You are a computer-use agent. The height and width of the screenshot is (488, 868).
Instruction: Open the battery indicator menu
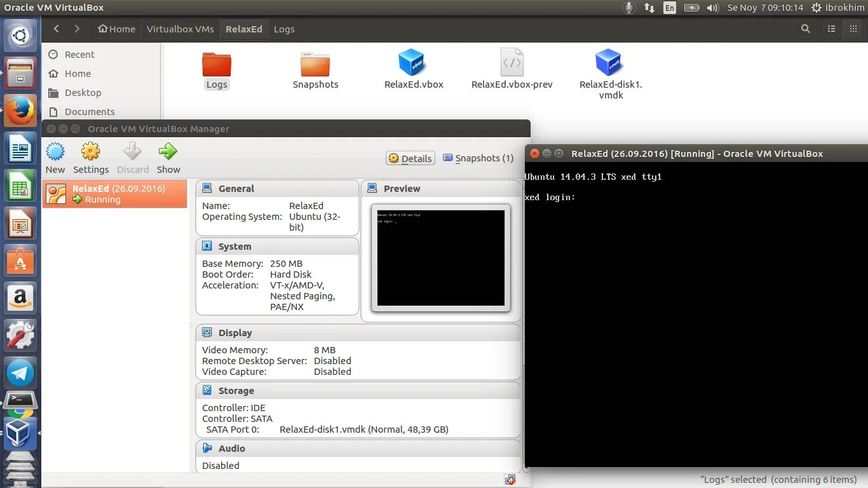pyautogui.click(x=691, y=8)
